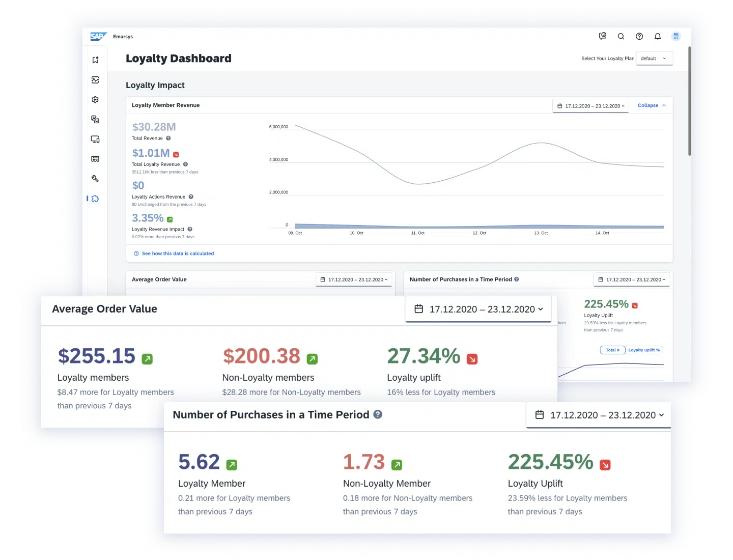Image resolution: width=733 pixels, height=560 pixels.
Task: Click the Loyalty Impact section heading
Action: click(x=155, y=85)
